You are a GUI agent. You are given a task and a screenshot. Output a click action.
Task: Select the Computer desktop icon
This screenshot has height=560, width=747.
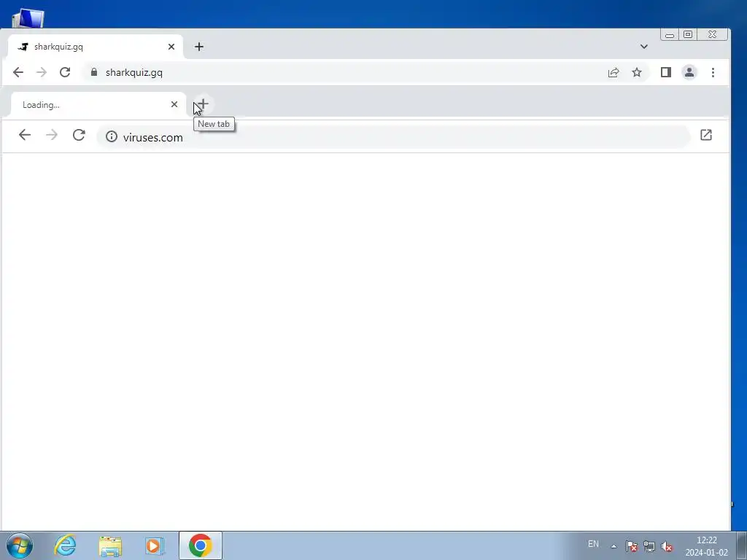click(28, 19)
